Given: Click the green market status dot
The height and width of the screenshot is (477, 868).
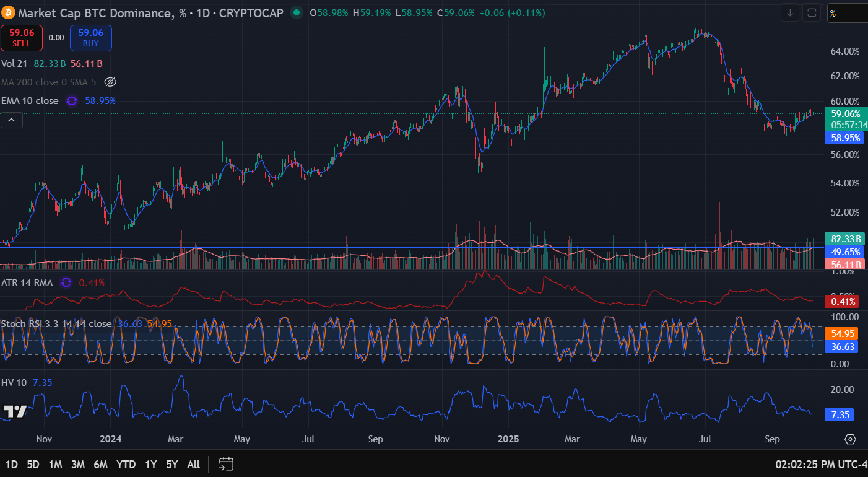Looking at the screenshot, I should [x=297, y=12].
